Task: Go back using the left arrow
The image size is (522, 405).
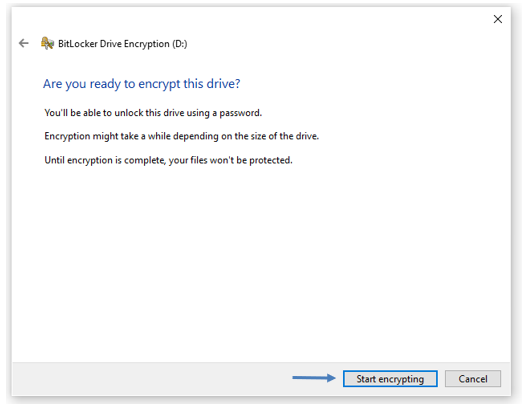Action: click(x=24, y=43)
